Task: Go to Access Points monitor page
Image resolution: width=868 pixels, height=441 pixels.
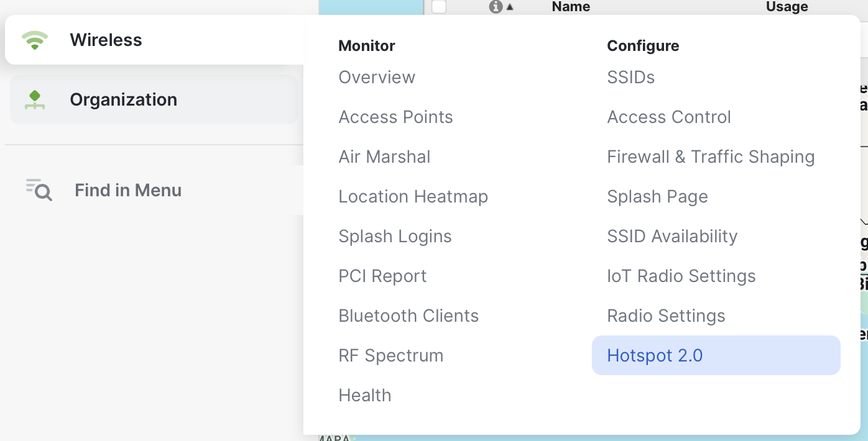Action: (x=395, y=117)
